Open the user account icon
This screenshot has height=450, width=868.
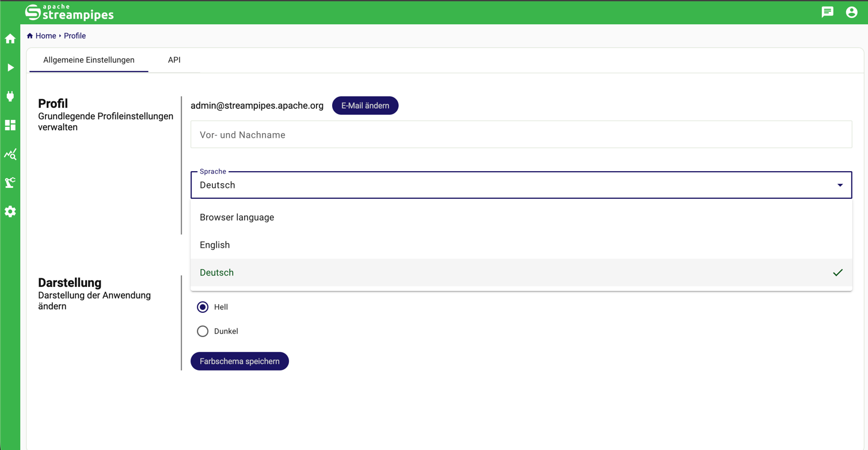(x=851, y=12)
